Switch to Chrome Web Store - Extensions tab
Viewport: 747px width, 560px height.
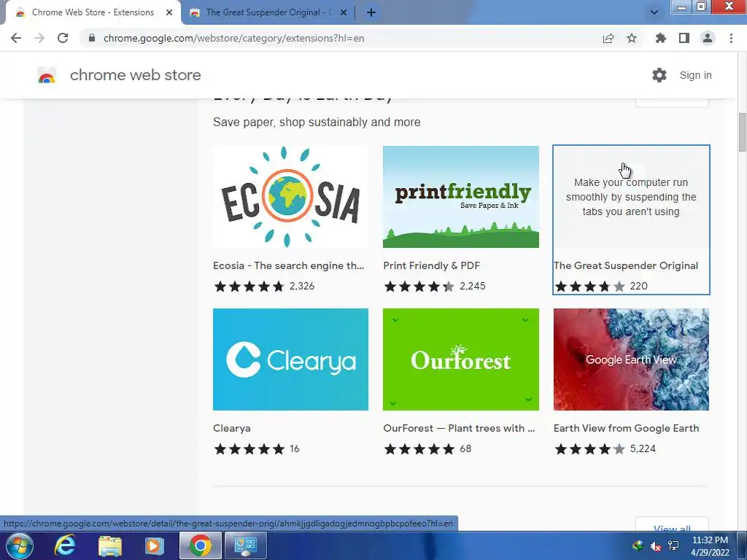[93, 12]
